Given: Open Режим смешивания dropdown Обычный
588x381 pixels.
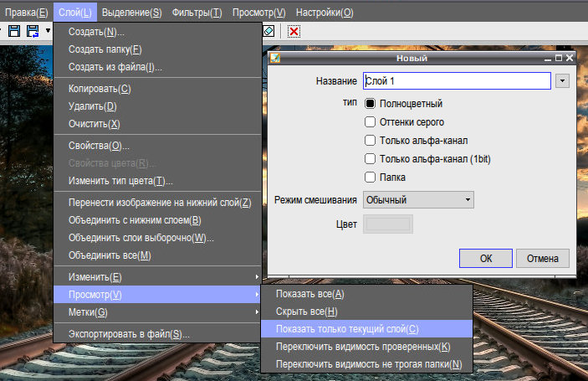Looking at the screenshot, I should point(418,199).
